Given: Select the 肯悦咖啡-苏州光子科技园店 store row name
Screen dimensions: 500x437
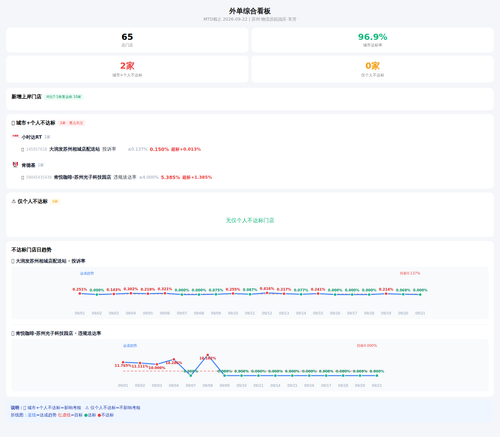Looking at the screenshot, I should (82, 177).
